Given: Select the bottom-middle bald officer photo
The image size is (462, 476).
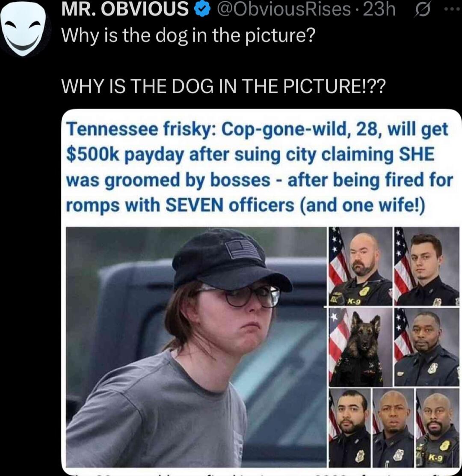Looking at the screenshot, I should tap(393, 428).
